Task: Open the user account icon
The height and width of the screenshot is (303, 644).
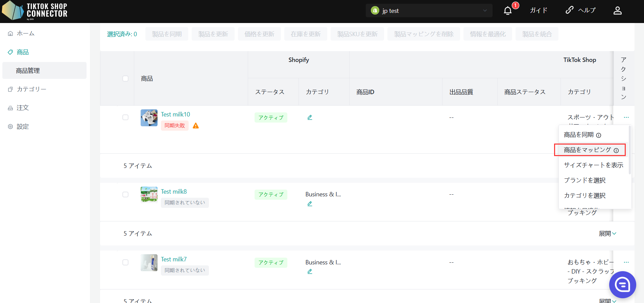Action: (618, 10)
